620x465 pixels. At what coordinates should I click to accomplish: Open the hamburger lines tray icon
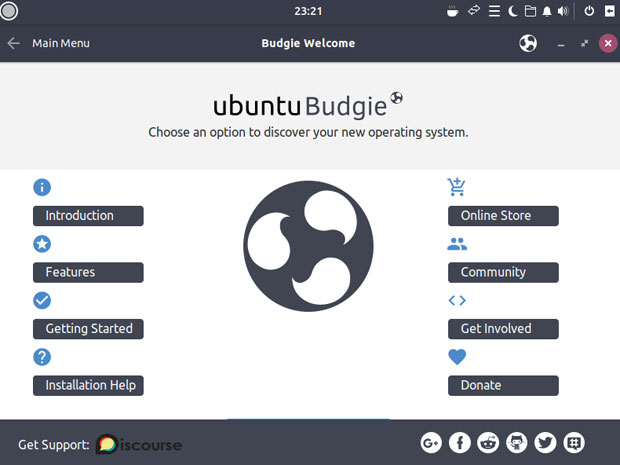click(494, 11)
